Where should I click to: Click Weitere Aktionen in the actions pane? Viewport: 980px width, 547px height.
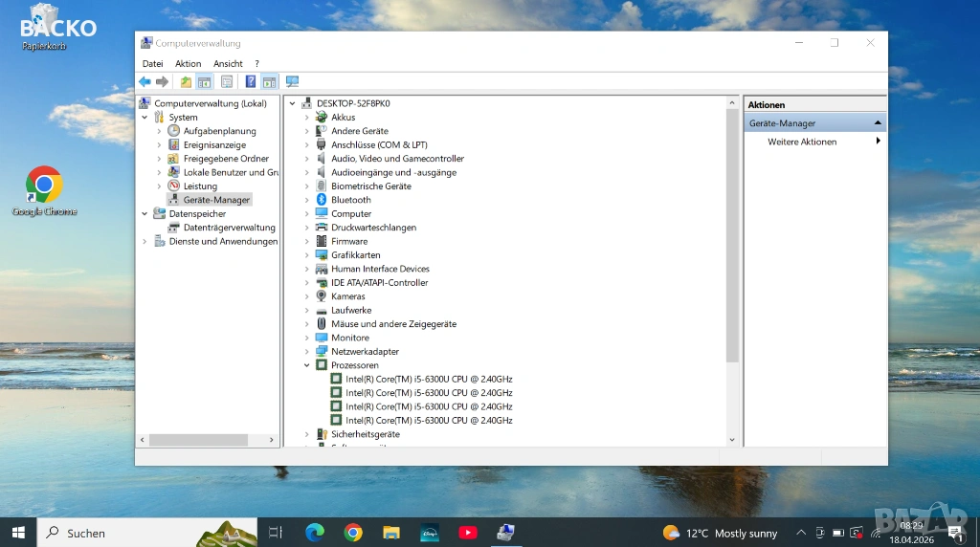(x=802, y=142)
